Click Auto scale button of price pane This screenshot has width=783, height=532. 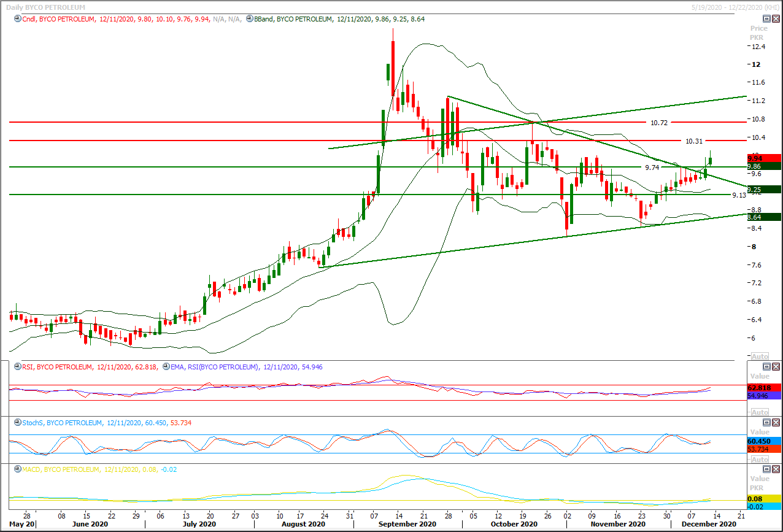coord(759,357)
